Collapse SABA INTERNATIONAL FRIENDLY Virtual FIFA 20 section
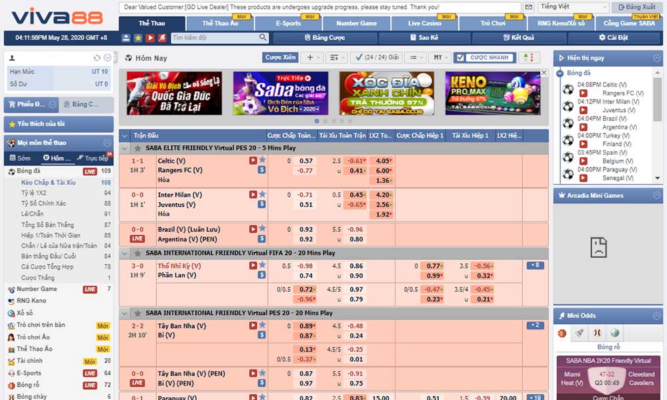 pos(125,253)
